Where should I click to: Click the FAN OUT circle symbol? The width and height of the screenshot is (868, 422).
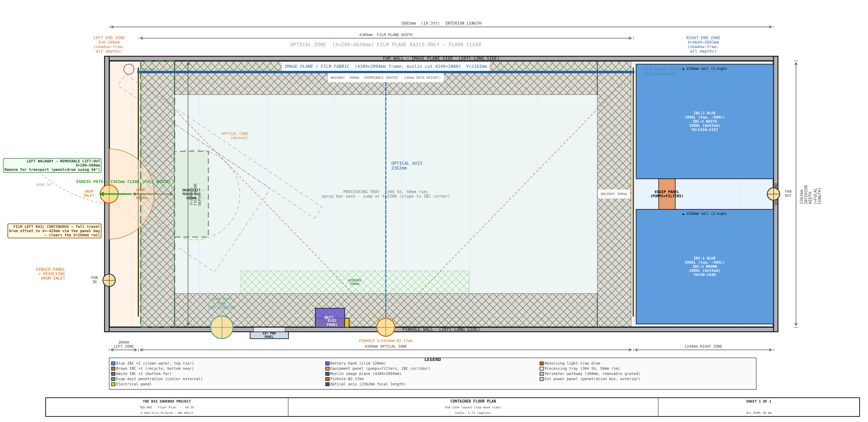click(773, 194)
